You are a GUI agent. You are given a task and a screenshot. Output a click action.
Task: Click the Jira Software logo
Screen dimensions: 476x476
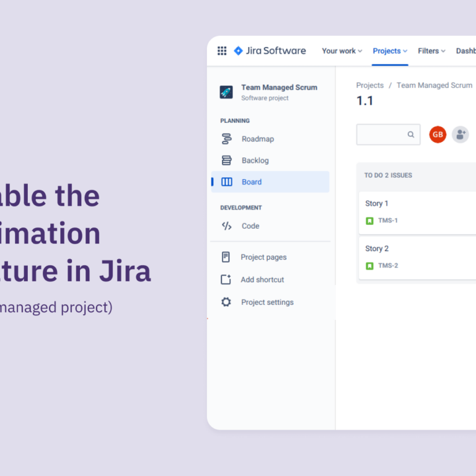(x=270, y=51)
